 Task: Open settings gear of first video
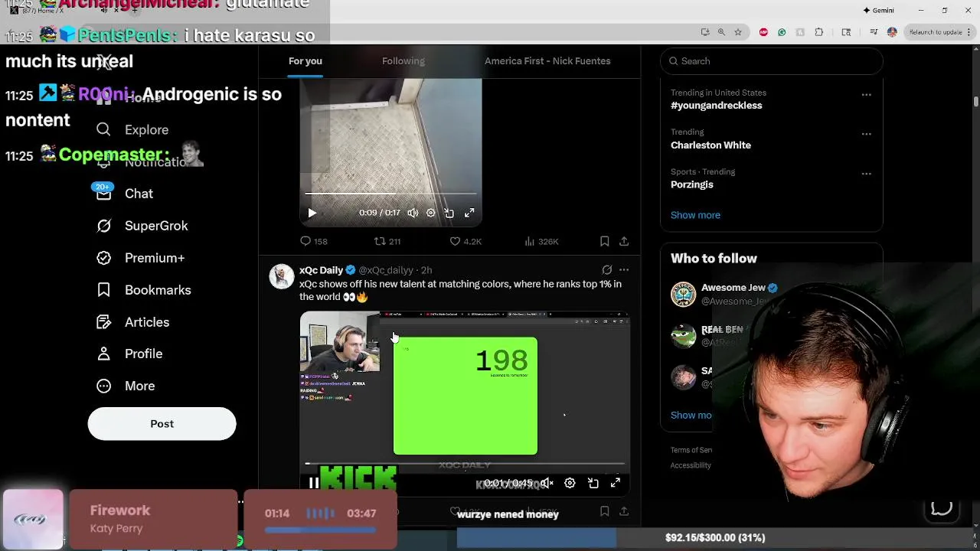[x=430, y=213]
